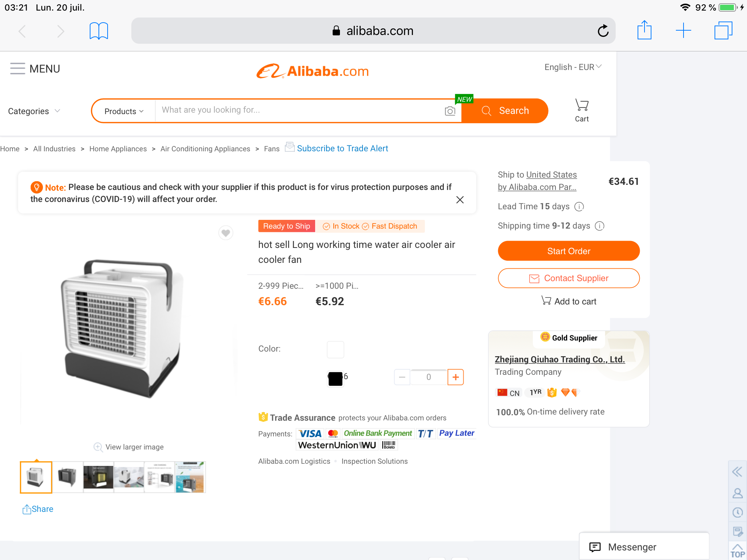Open the Safari tabs overview icon
This screenshot has height=560, width=747.
pos(723,31)
